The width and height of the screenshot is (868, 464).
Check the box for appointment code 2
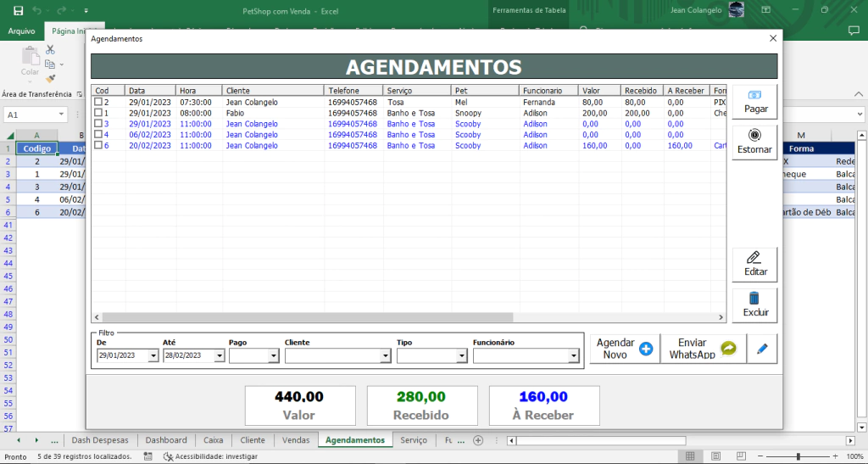click(98, 102)
